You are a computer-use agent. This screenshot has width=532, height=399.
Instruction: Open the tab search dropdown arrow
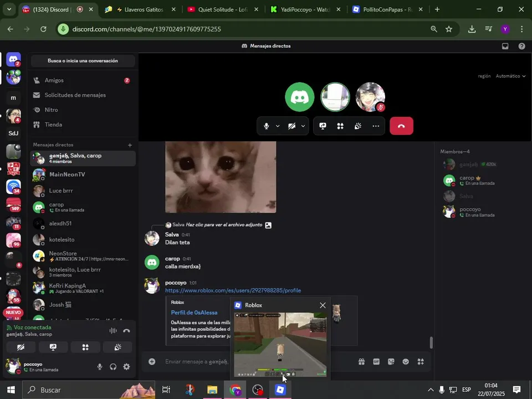pos(9,9)
